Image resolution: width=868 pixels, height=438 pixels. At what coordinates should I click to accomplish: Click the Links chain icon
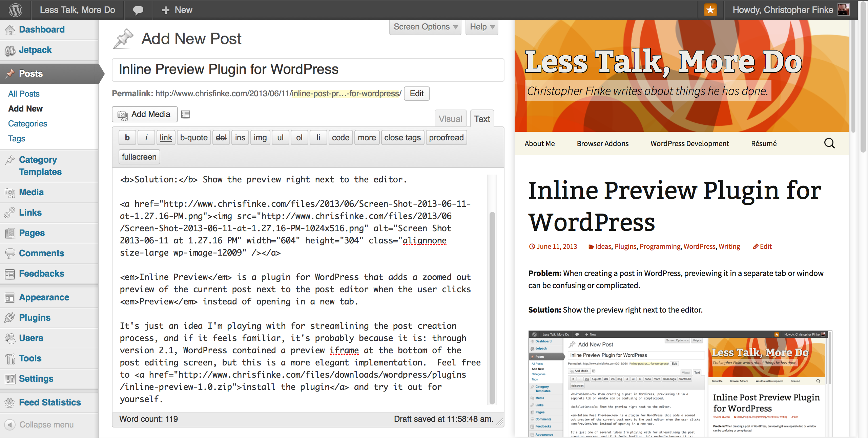click(x=10, y=213)
